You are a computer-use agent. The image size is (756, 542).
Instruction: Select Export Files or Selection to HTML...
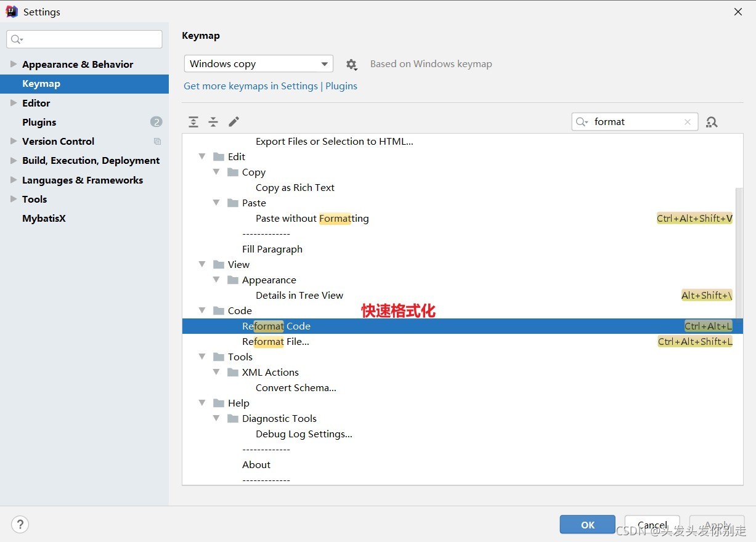click(463, 141)
